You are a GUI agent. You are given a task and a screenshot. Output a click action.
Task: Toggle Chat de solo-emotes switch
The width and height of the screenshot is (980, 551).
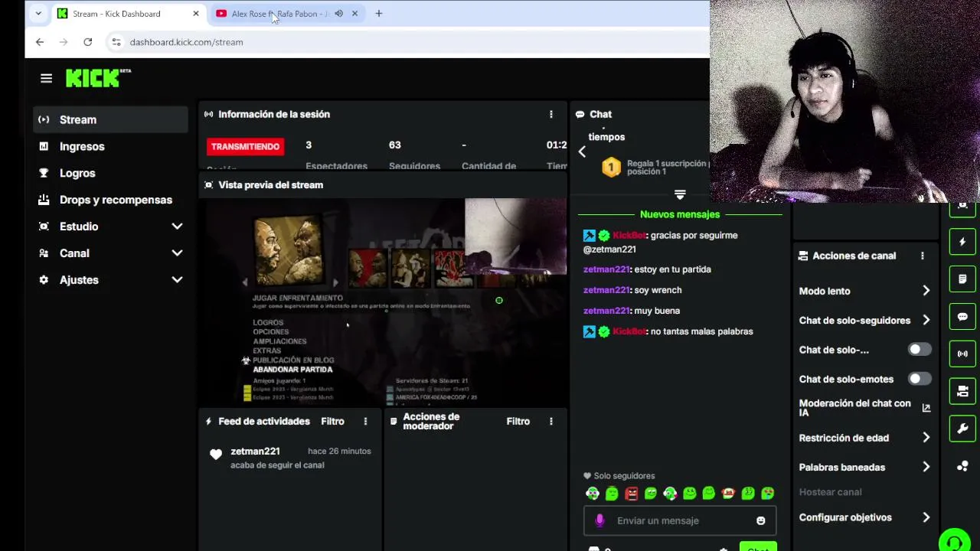pos(920,379)
